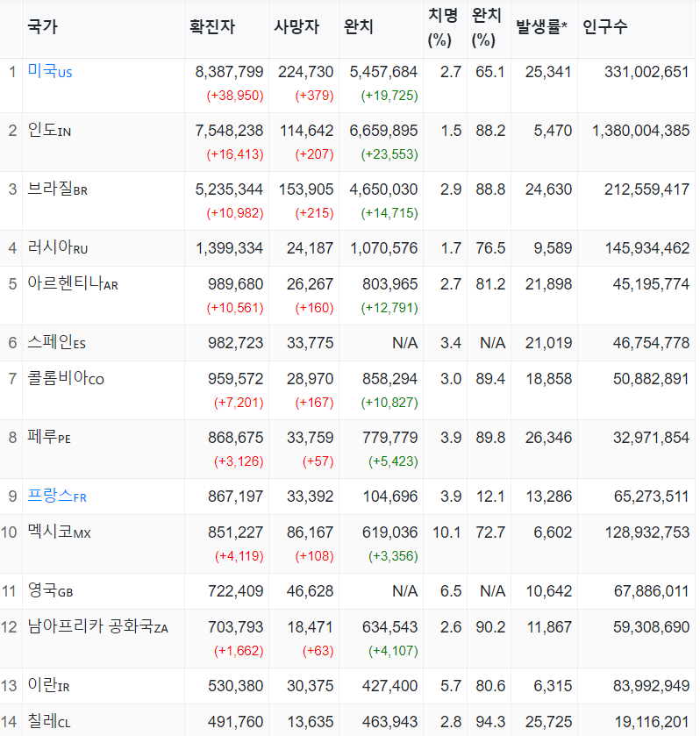Sort by the 완치 column header
700x736 pixels.
click(359, 26)
